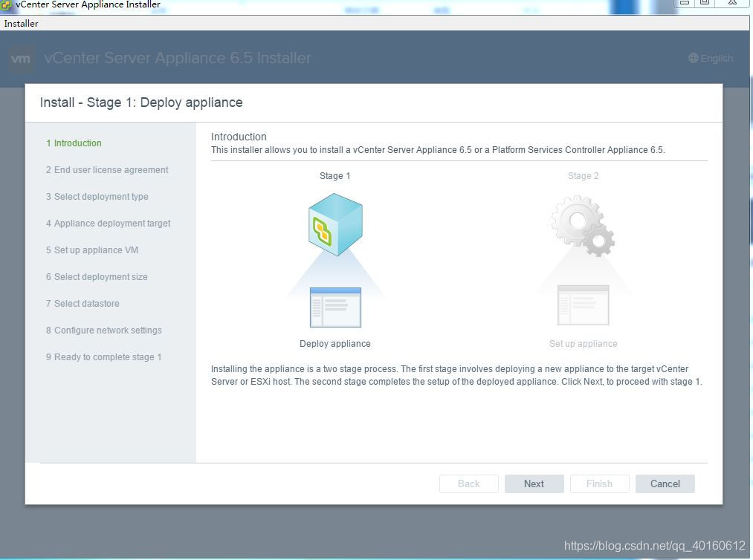Click the 'Install - Stage 1: Deploy appliance' title
The height and width of the screenshot is (560, 753).
click(141, 102)
